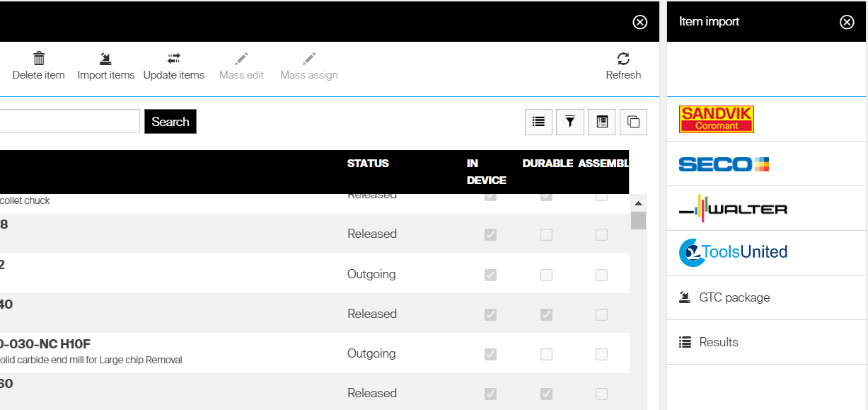Open import Results entry
The width and height of the screenshot is (868, 410).
[x=718, y=342]
